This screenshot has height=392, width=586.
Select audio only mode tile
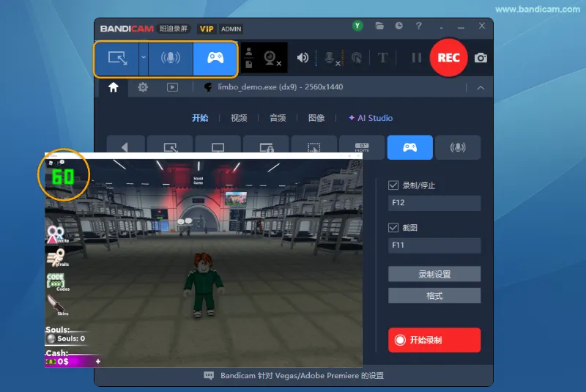pyautogui.click(x=458, y=147)
